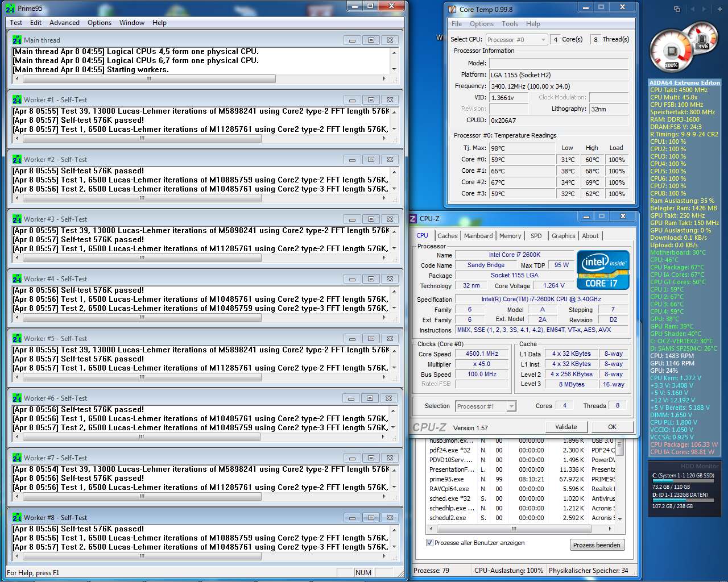
Task: Minimize the Worker #3 sub-window
Action: [352, 219]
